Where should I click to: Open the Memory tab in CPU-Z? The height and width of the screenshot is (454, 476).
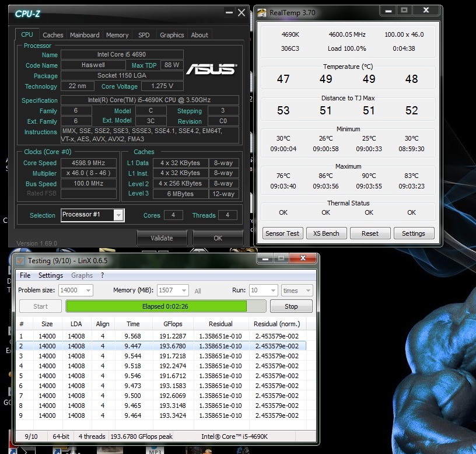117,35
